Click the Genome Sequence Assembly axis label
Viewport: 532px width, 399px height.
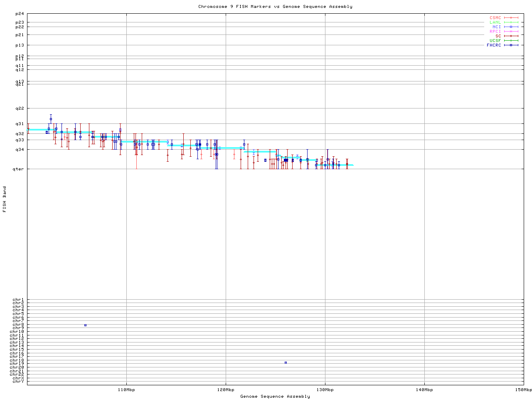pyautogui.click(x=275, y=397)
